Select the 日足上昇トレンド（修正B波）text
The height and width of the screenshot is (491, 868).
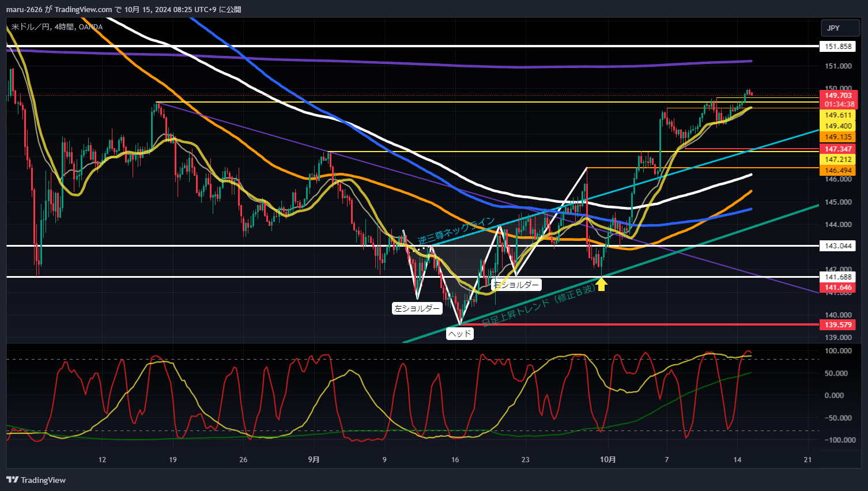point(538,305)
